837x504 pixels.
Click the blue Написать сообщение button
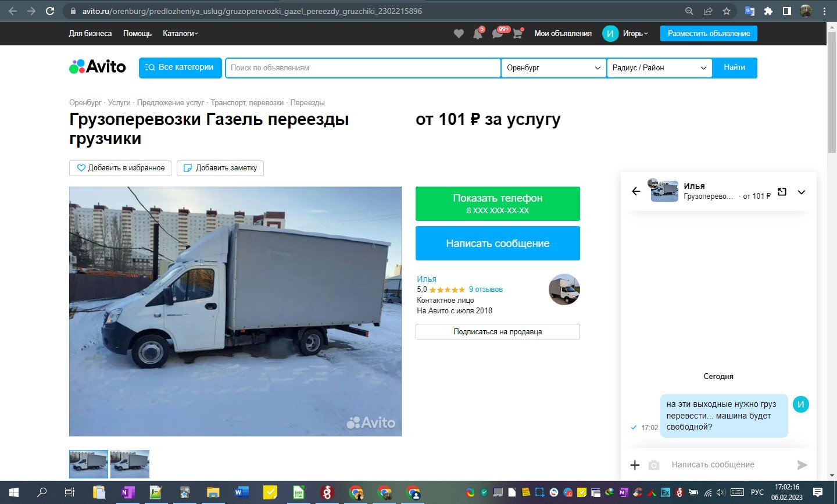point(498,243)
